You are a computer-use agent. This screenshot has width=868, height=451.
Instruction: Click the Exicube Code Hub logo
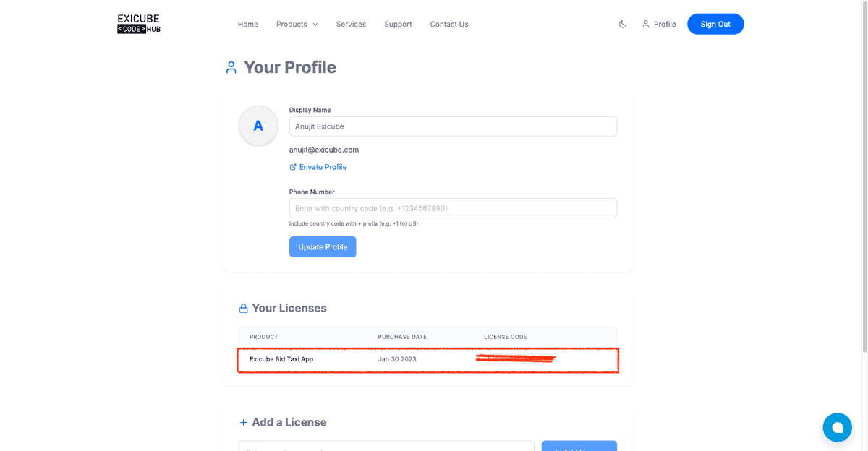pyautogui.click(x=139, y=24)
